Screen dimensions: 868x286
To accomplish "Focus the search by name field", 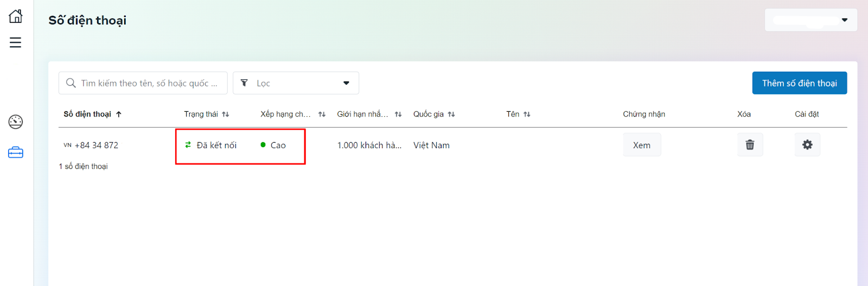I will (143, 83).
